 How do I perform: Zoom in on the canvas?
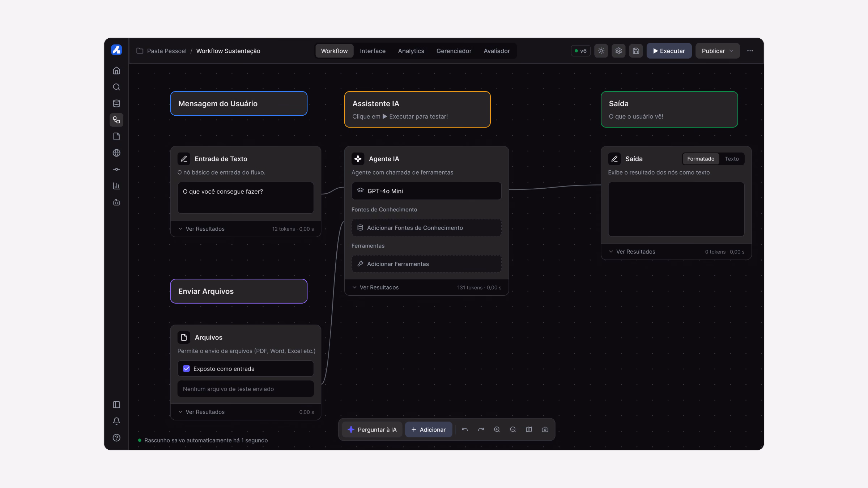click(497, 429)
